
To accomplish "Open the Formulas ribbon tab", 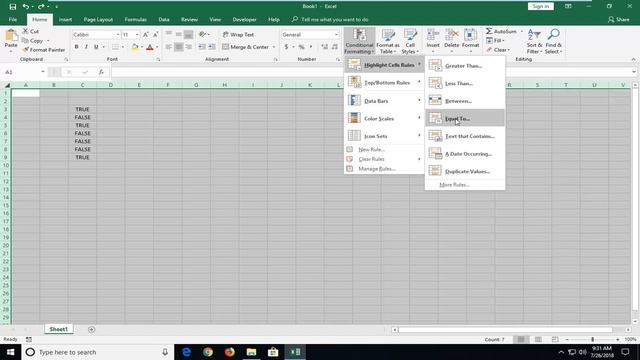I will coord(136,20).
